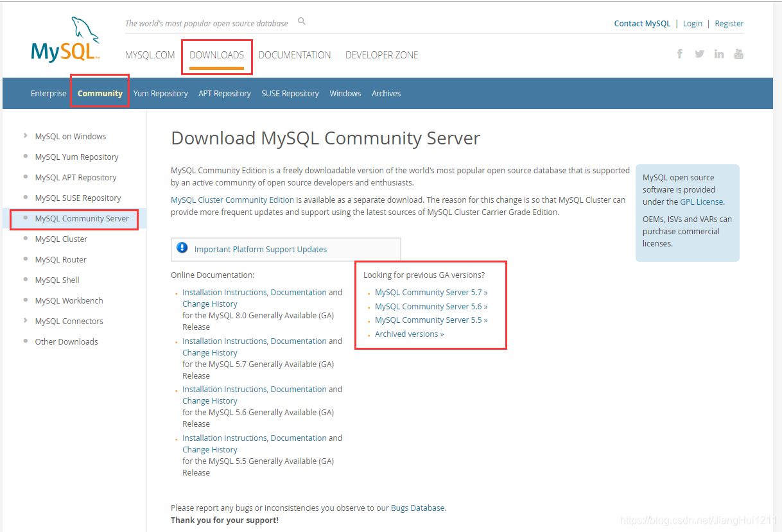782x532 pixels.
Task: Open MySQL Yum Repository sidebar item
Action: (x=77, y=157)
